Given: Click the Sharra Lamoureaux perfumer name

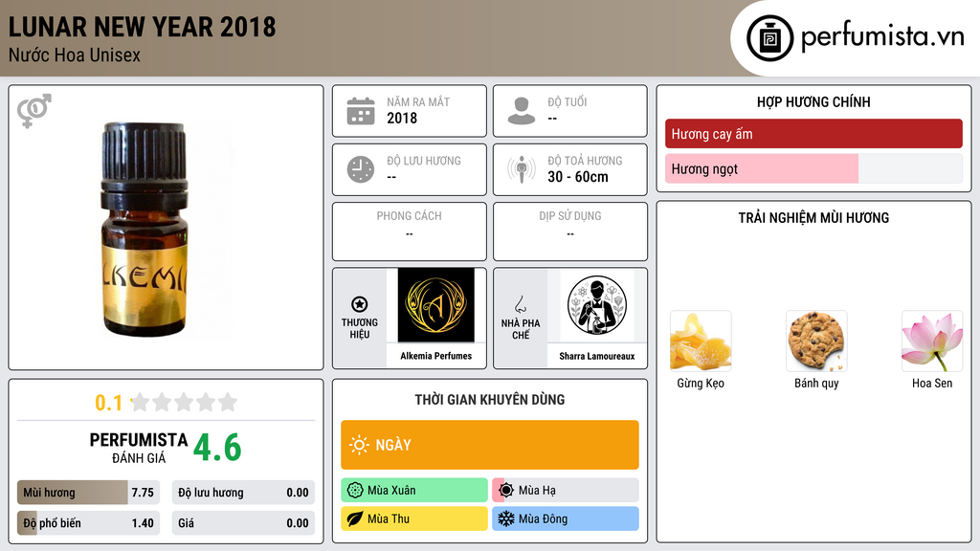Looking at the screenshot, I should [597, 356].
